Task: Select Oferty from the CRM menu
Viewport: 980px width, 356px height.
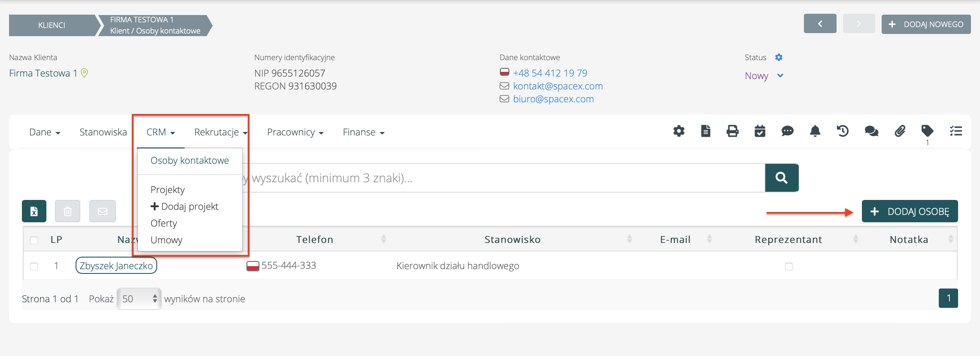Action: 164,223
